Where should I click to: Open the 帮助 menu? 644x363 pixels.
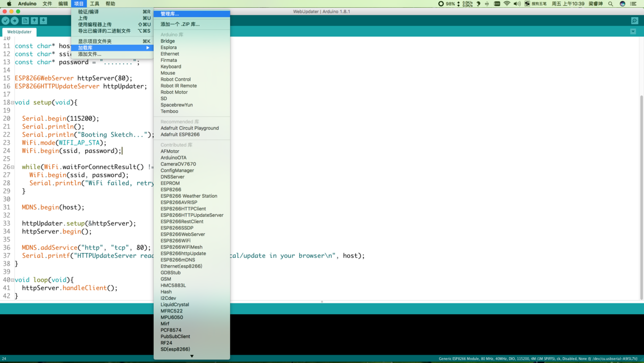click(110, 4)
